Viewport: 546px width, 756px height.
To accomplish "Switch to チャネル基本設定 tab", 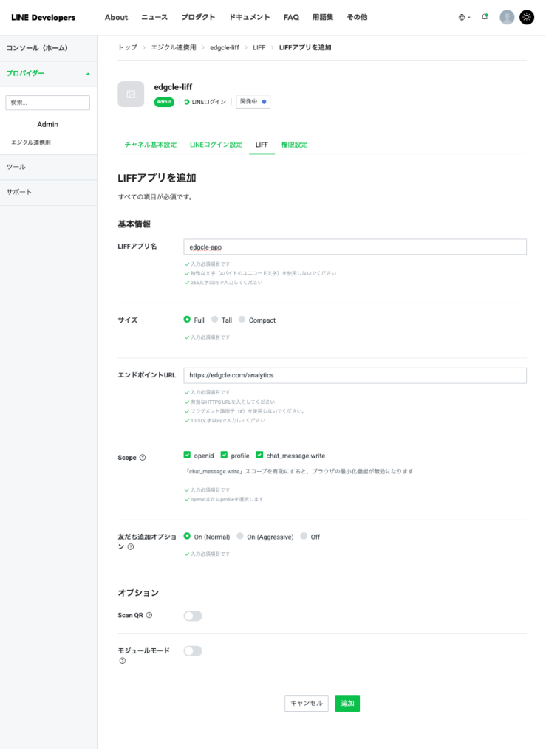I will coord(151,145).
